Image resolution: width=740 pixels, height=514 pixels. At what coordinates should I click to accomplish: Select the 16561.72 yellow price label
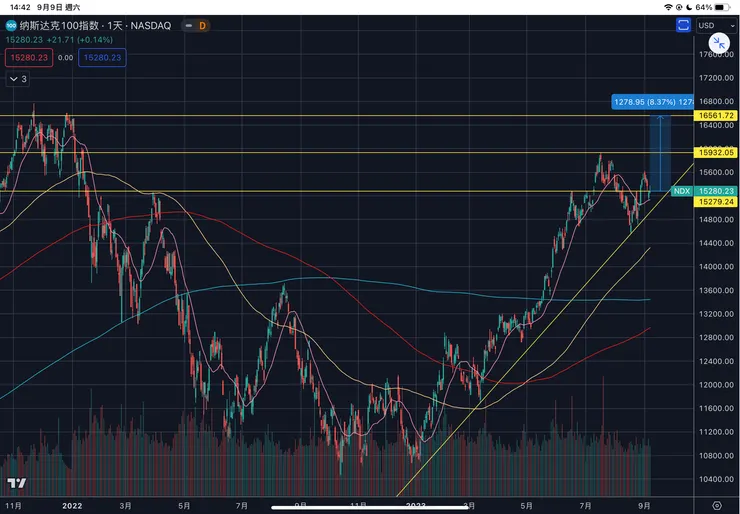[x=716, y=115]
